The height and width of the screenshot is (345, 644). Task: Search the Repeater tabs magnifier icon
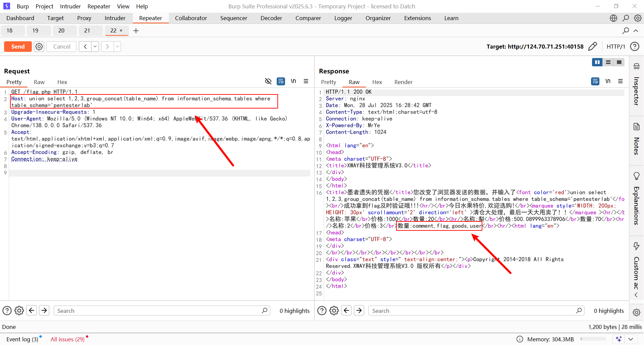626,30
